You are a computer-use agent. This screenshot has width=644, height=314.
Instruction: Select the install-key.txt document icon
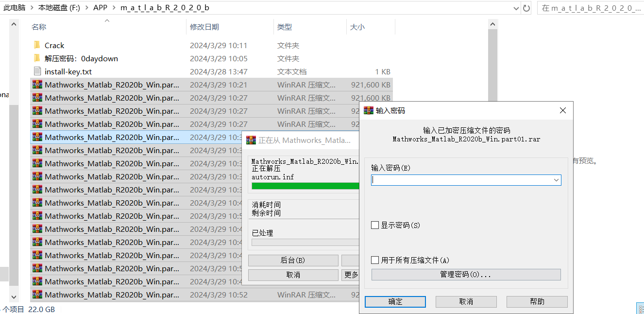point(37,71)
